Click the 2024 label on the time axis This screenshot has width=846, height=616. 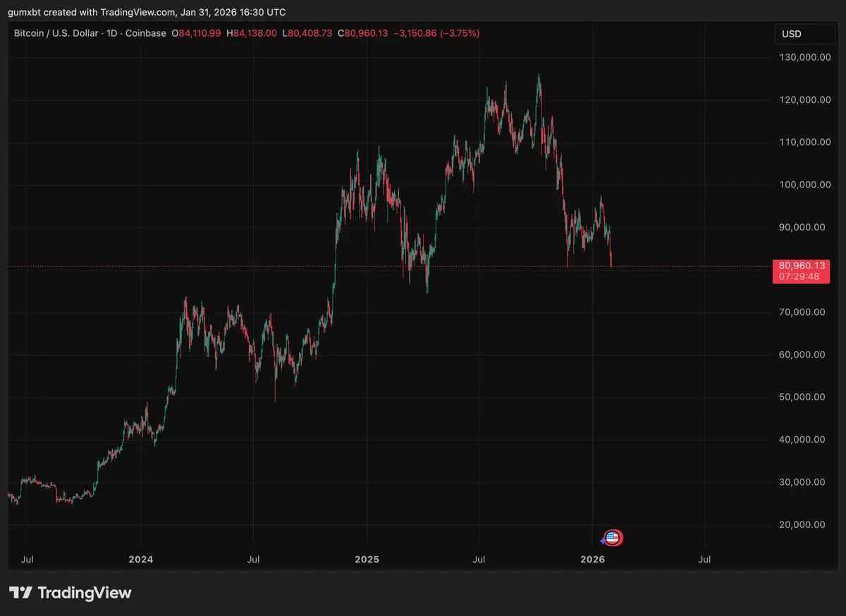coord(141,560)
